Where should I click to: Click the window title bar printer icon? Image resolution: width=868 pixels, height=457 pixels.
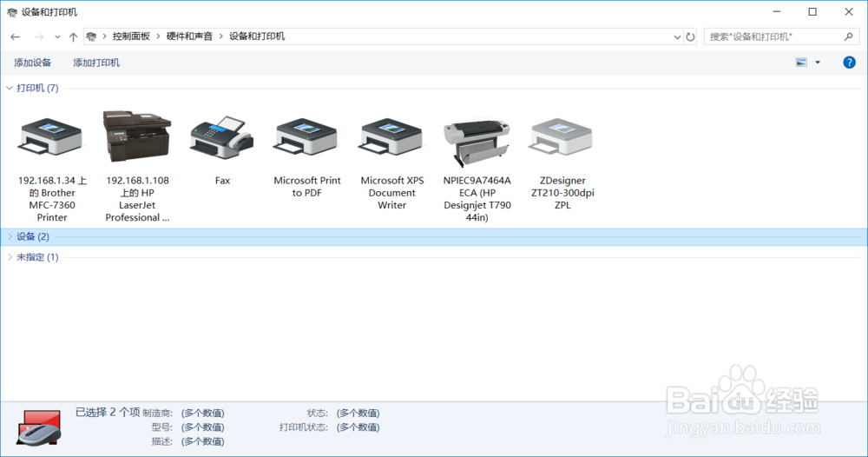click(11, 12)
